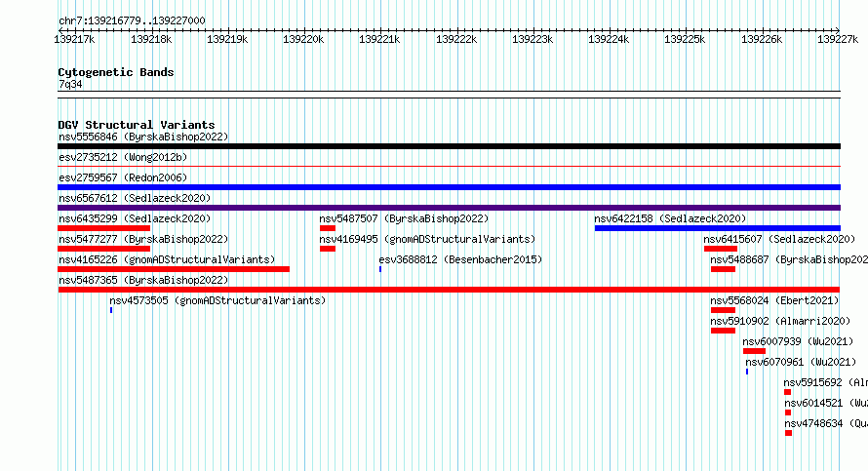Click the 139225k ruler position
The image size is (868, 471).
(685, 39)
